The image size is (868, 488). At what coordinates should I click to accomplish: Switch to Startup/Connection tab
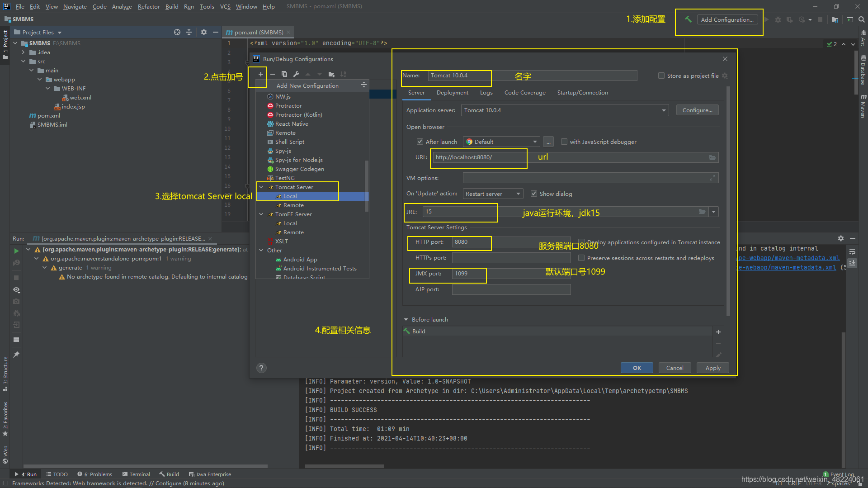582,92
